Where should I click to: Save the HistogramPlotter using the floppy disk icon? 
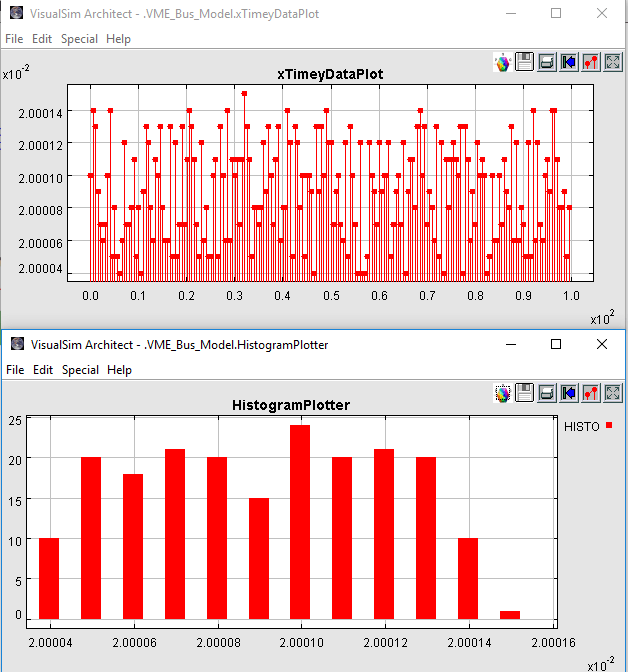[525, 394]
